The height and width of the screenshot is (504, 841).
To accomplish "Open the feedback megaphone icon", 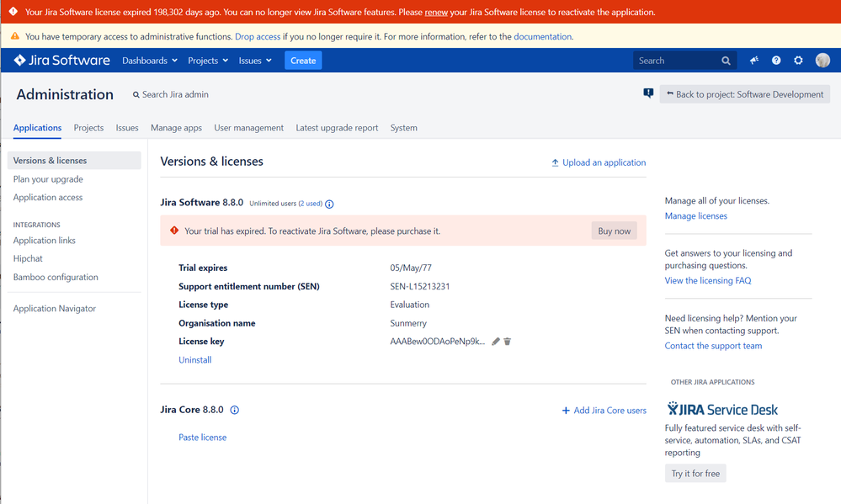I will tap(754, 61).
